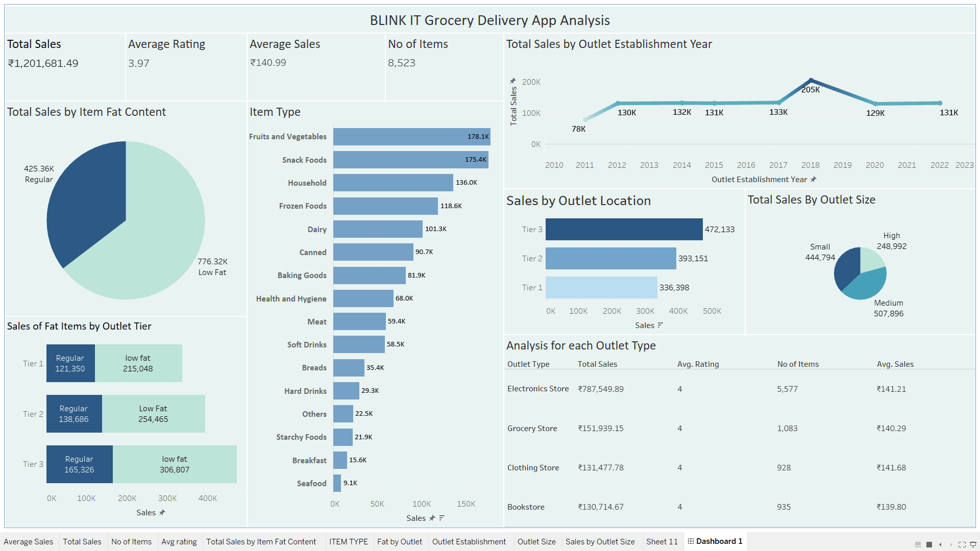Go to previous sheet arrow

tap(940, 544)
